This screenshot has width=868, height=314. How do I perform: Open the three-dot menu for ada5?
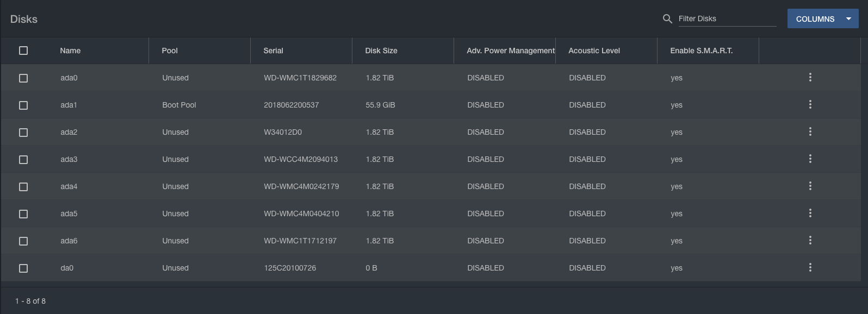[810, 213]
